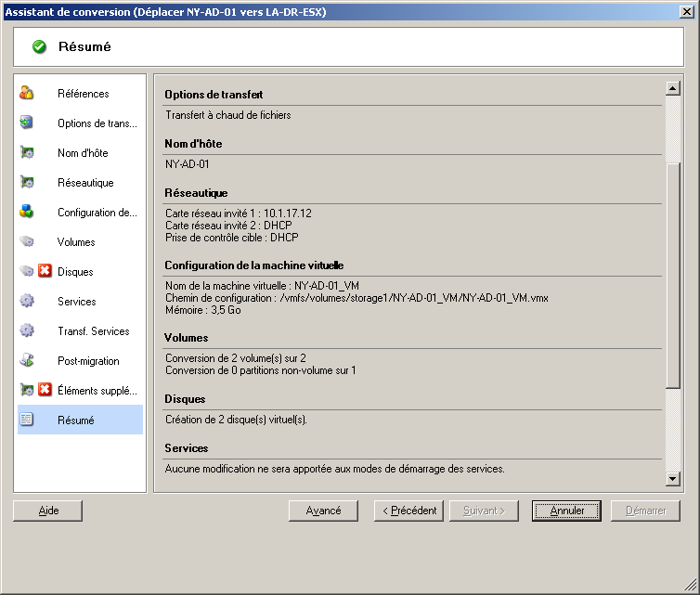Click the red error icon beside Éléments supplé...
This screenshot has width=700, height=595.
coord(45,390)
